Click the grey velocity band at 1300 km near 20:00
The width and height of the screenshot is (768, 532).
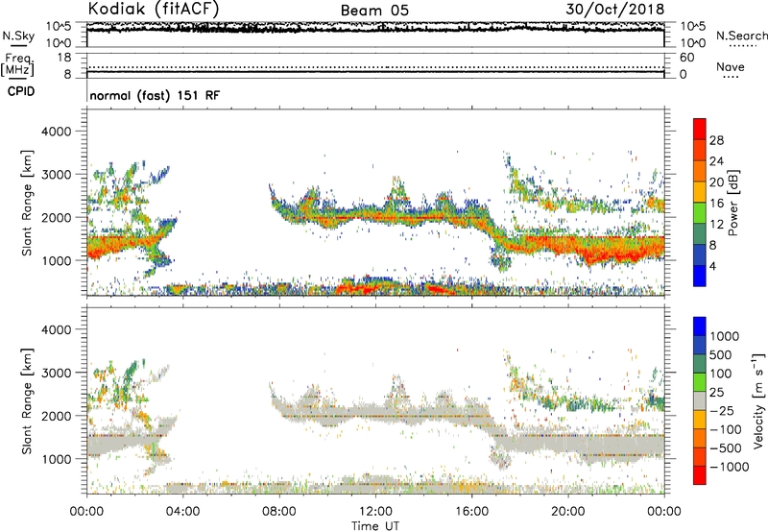coord(568,446)
